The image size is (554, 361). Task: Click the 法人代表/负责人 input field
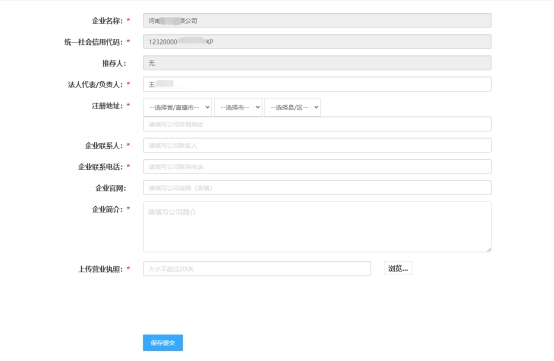317,84
